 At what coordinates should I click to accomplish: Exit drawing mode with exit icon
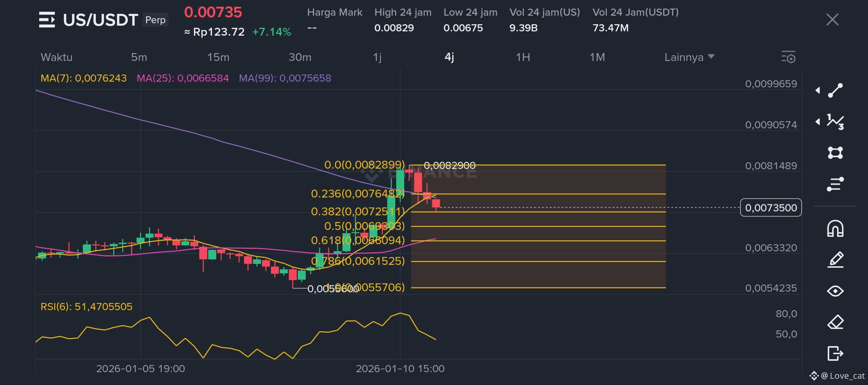pos(835,353)
